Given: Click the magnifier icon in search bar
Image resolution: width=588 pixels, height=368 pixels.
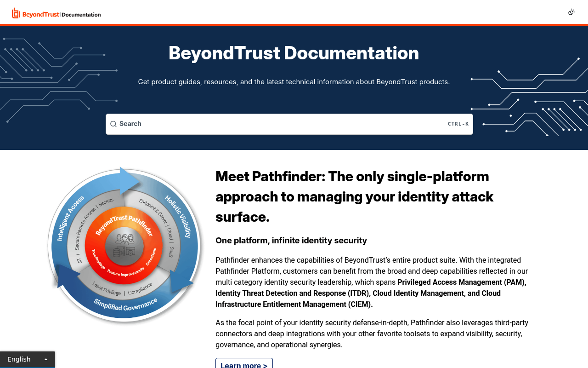Looking at the screenshot, I should pyautogui.click(x=113, y=124).
